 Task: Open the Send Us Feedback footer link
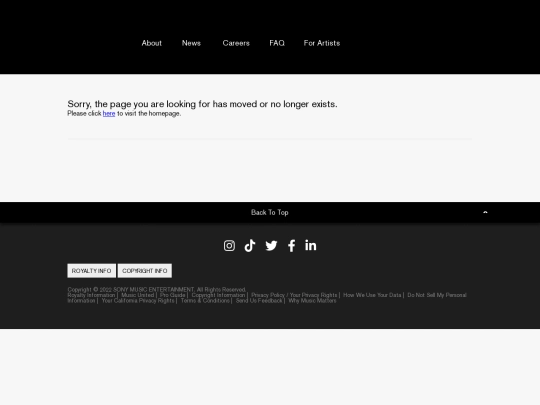pyautogui.click(x=259, y=301)
